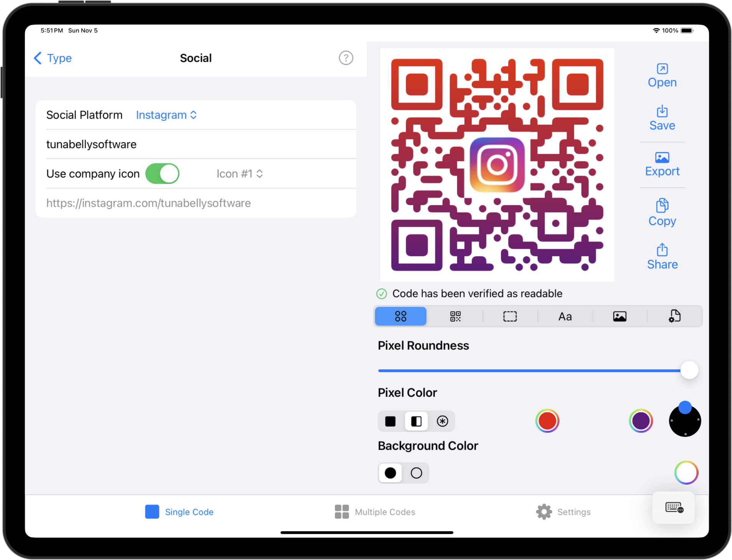Switch to the QR eye pattern tab
This screenshot has height=560, width=732.
click(455, 316)
